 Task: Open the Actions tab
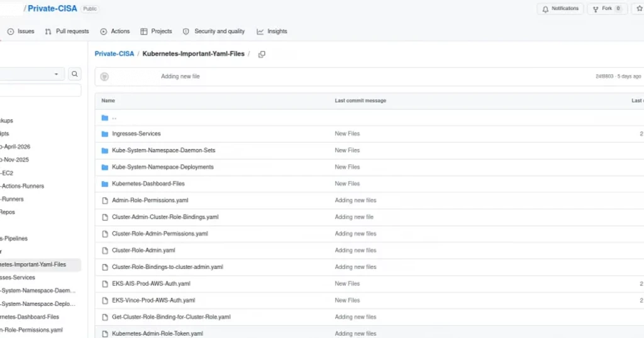(115, 31)
